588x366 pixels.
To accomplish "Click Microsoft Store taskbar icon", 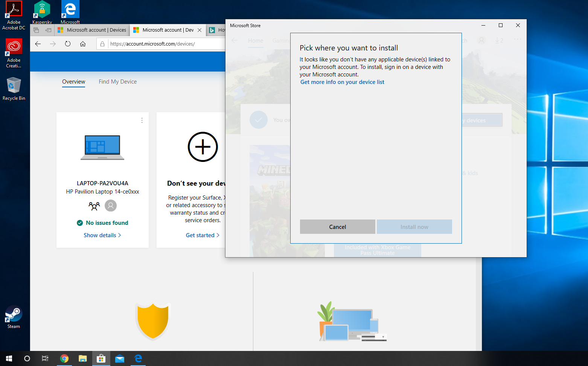I will (x=101, y=358).
